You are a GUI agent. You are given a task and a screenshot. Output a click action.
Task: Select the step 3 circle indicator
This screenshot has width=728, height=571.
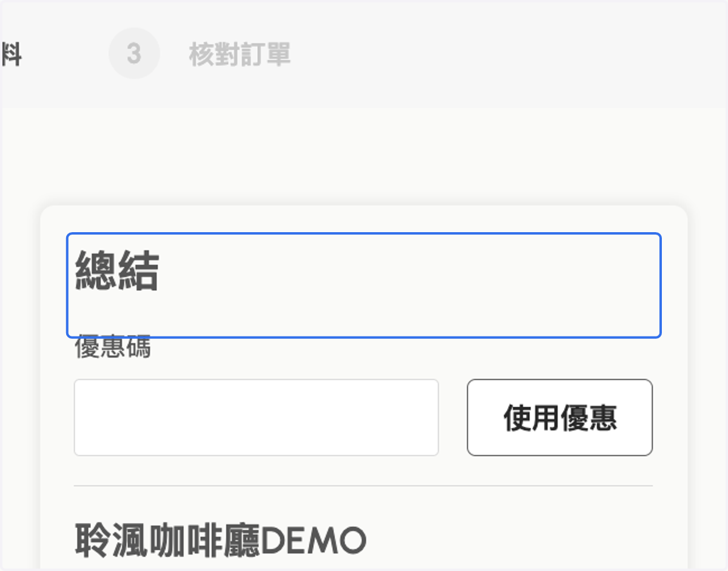[134, 54]
